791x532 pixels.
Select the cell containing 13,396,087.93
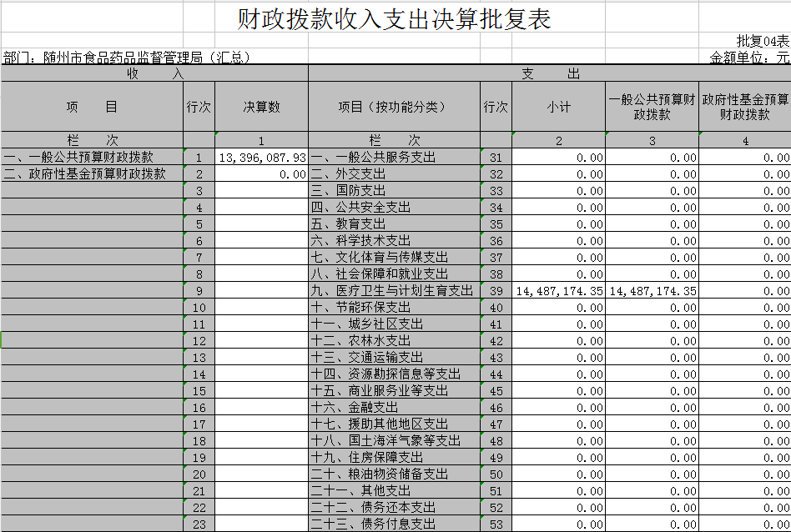[x=261, y=157]
